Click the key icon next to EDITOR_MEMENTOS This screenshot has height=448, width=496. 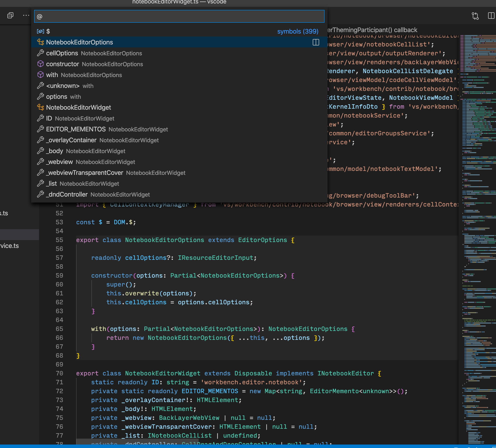40,129
